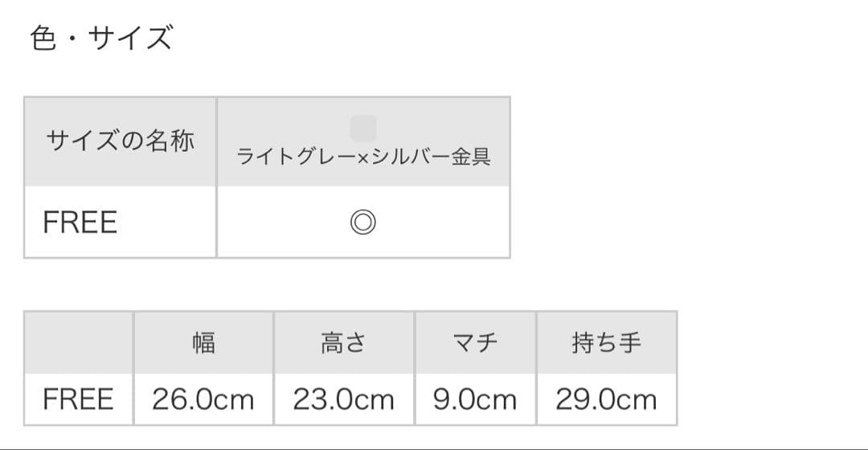Click the × symbol in the color name
This screenshot has height=450, width=868.
click(362, 157)
